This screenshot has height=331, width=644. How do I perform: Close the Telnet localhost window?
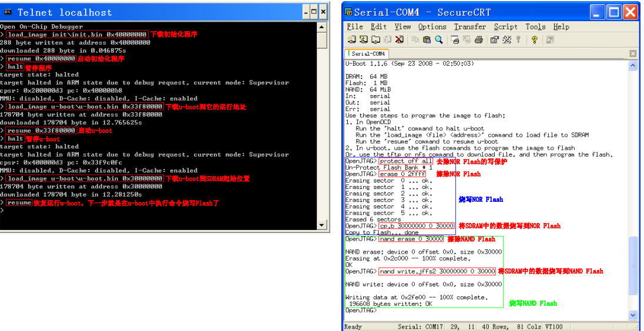click(323, 12)
